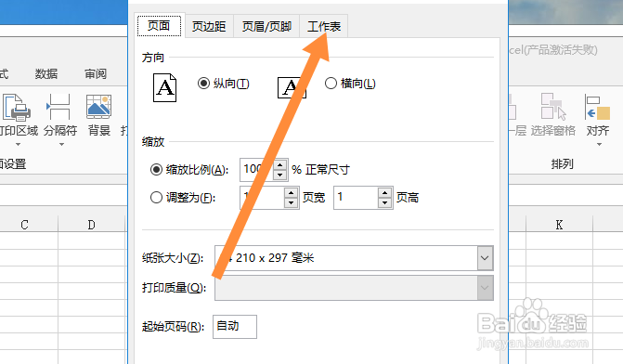Choose the 调整为 radio option

156,198
